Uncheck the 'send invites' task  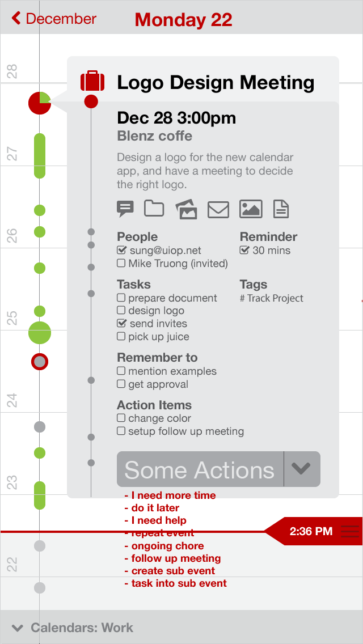point(121,323)
